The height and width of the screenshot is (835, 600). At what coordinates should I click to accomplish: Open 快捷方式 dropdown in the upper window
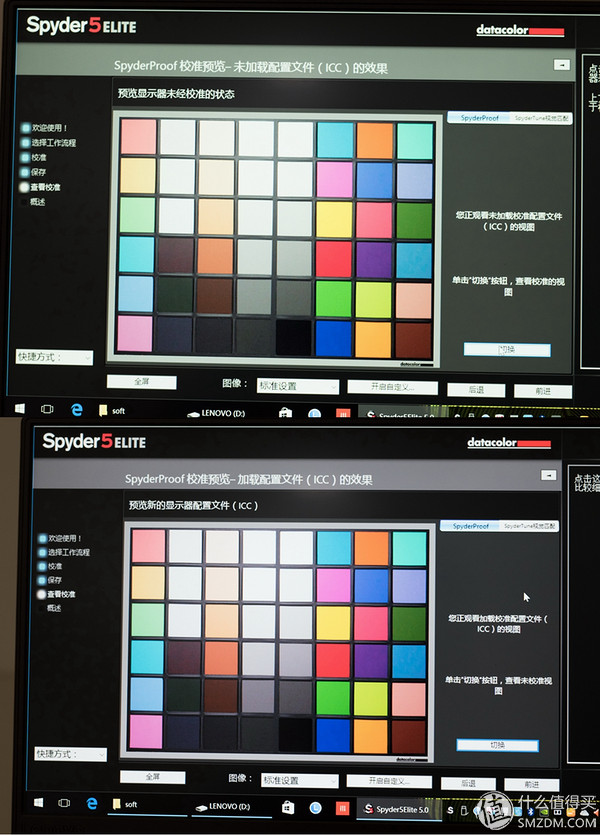(54, 357)
